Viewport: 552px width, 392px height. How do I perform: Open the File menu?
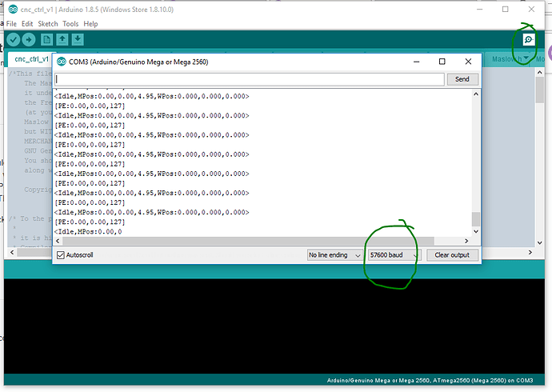click(11, 24)
